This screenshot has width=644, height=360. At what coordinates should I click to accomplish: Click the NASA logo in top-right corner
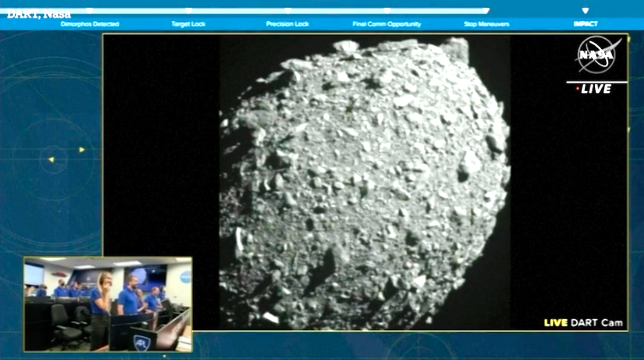595,55
